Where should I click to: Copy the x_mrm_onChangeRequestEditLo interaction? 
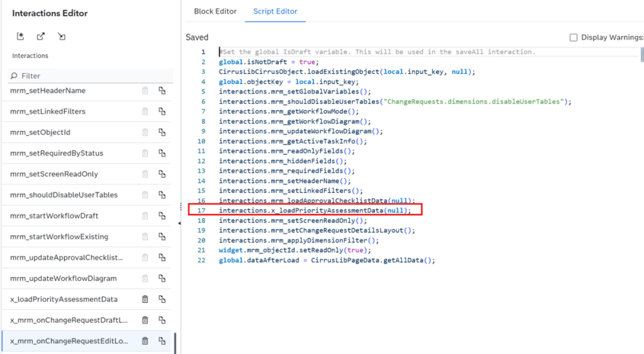click(x=162, y=341)
